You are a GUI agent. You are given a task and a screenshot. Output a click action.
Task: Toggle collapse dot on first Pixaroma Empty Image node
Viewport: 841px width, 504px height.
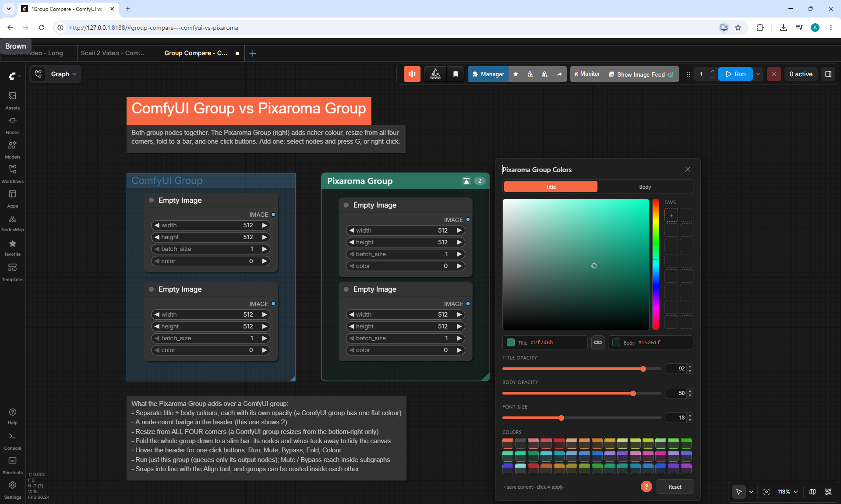[x=346, y=205]
